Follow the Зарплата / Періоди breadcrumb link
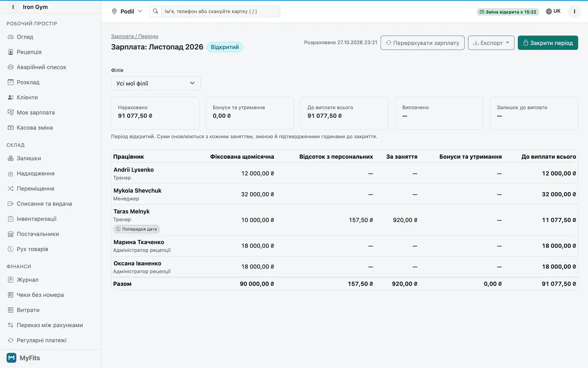Screen dimensions: 588x368 134,36
